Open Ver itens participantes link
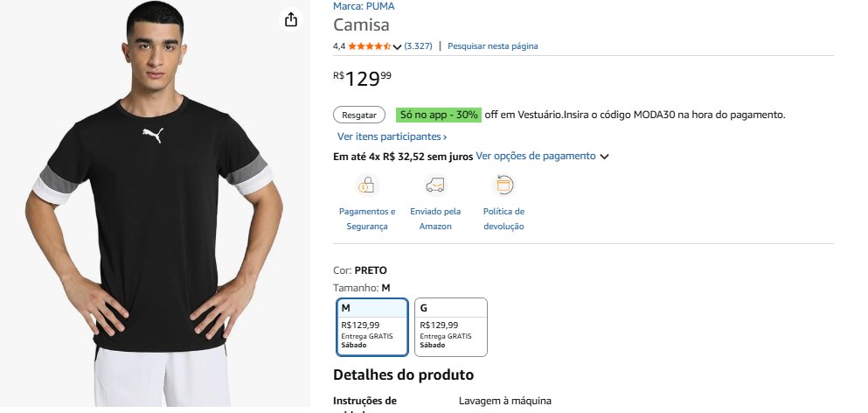This screenshot has width=868, height=413. coord(392,137)
